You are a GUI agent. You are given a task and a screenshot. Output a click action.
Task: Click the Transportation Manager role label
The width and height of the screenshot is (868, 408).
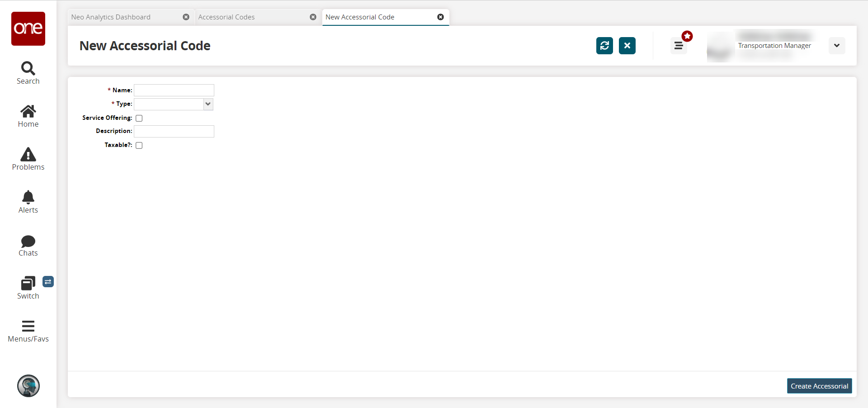[774, 46]
